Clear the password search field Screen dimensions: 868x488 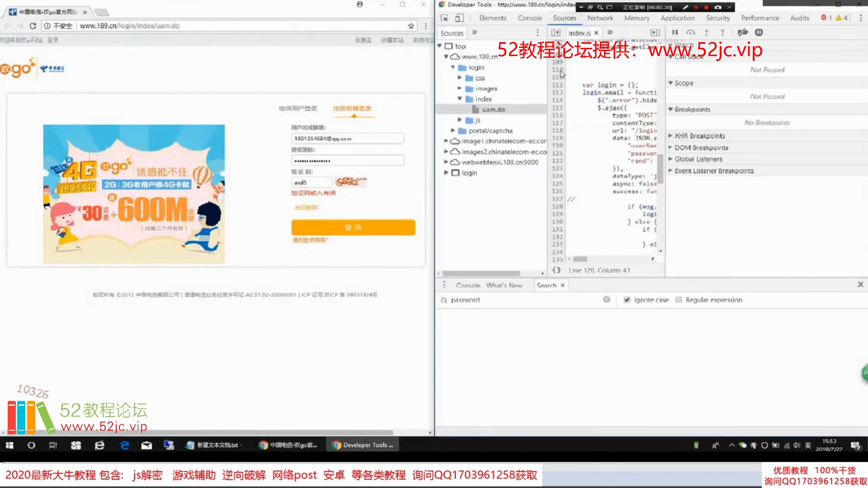click(606, 300)
